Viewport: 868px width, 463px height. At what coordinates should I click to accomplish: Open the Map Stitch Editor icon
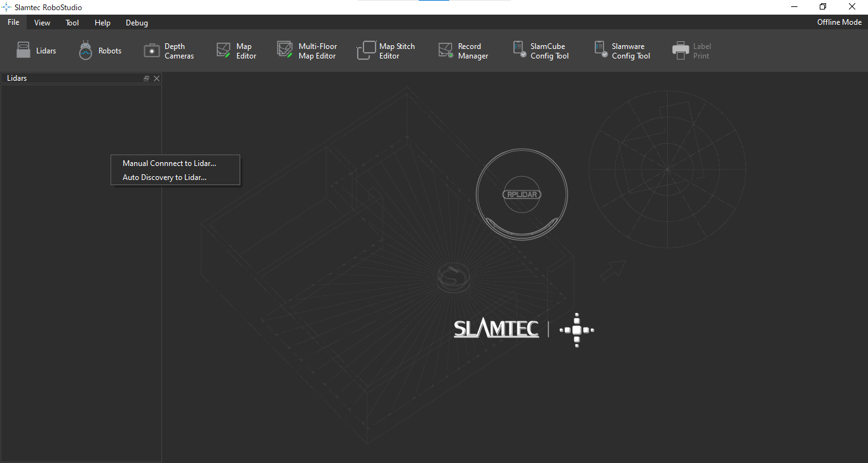[x=366, y=50]
